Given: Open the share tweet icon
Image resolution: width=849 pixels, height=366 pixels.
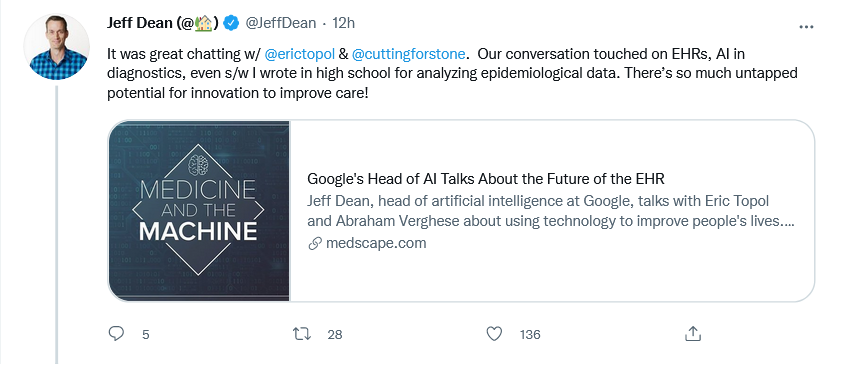Looking at the screenshot, I should [693, 334].
